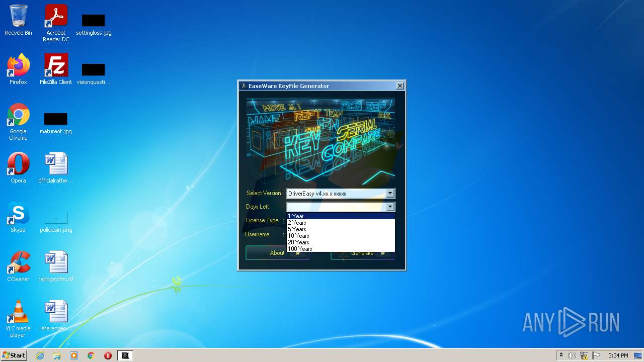Image resolution: width=644 pixels, height=362 pixels.
Task: Launch FileZilla Client shortcut
Action: pos(56,69)
